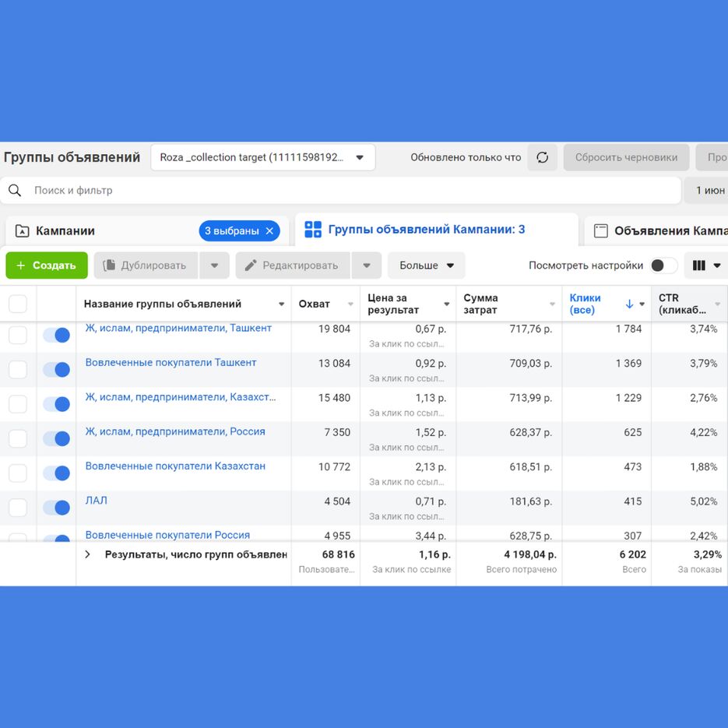Open 'Вовлеченные покупатели Россия' ad set link
Image resolution: width=728 pixels, height=728 pixels.
point(167,536)
